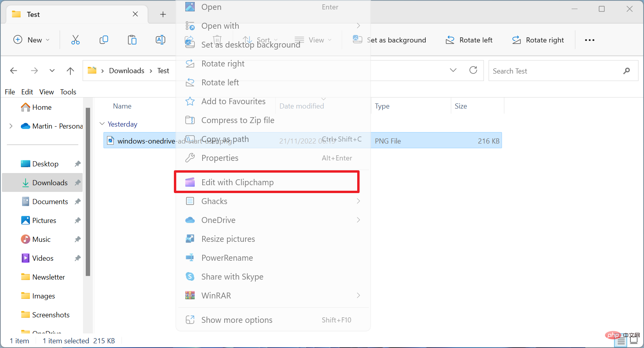644x348 pixels.
Task: Collapse the Yesterday group
Action: click(102, 124)
